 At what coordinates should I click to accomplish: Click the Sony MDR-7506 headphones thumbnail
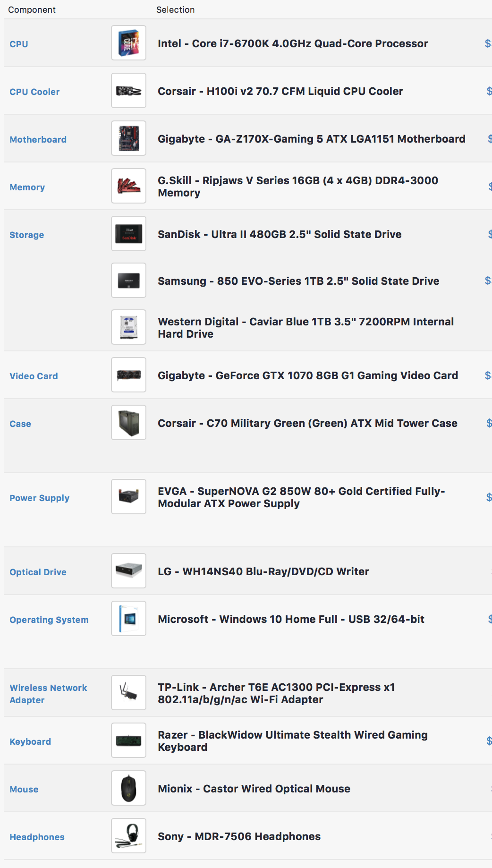(x=128, y=836)
